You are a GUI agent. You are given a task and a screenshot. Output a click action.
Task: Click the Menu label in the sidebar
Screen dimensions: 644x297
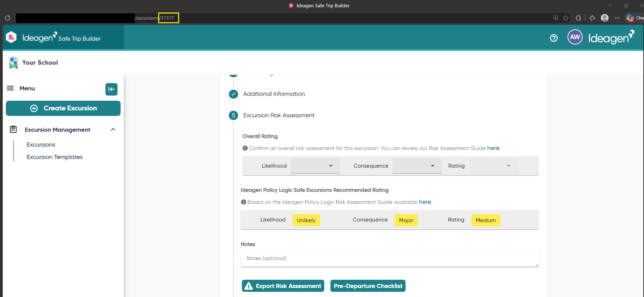point(27,88)
